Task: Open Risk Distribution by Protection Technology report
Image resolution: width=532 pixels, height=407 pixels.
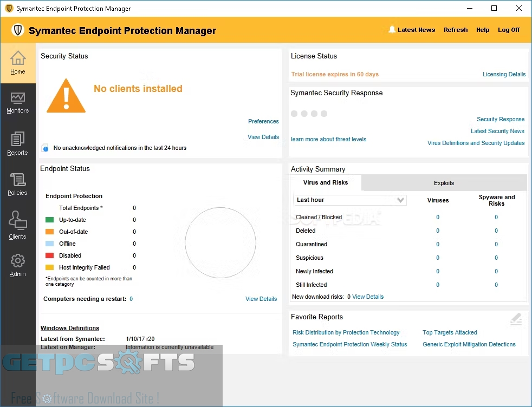Action: [346, 332]
